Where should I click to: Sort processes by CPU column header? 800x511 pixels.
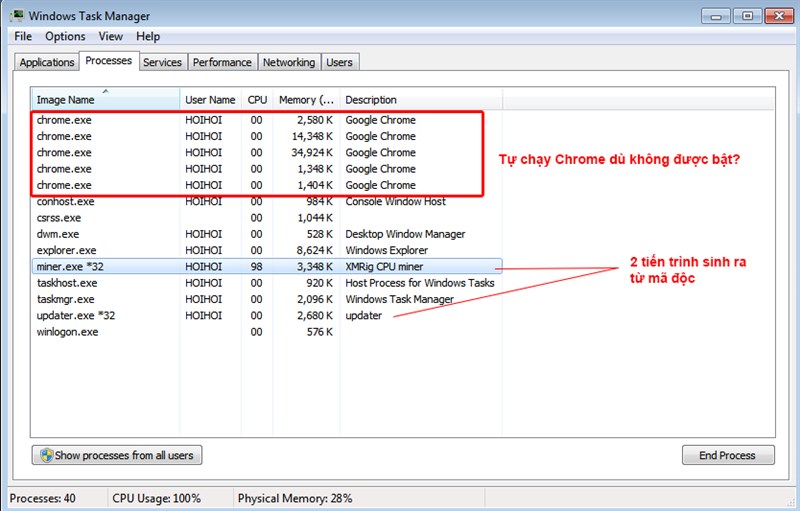click(x=257, y=100)
